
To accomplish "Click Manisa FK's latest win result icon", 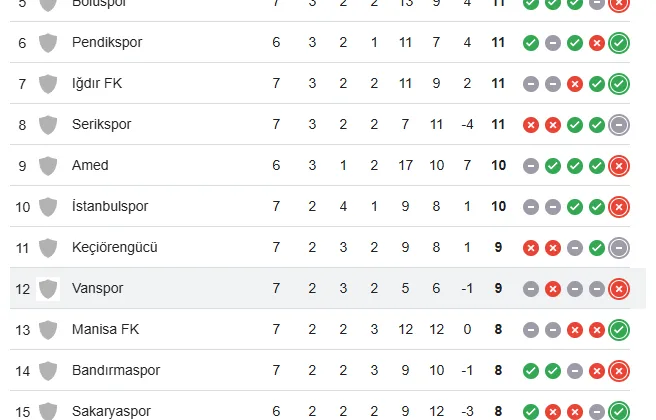I will coord(619,329).
